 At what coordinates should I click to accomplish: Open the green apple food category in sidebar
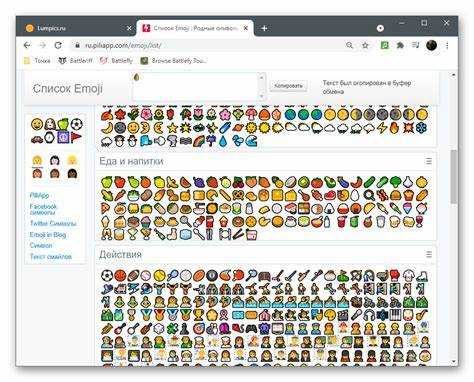coord(63,124)
